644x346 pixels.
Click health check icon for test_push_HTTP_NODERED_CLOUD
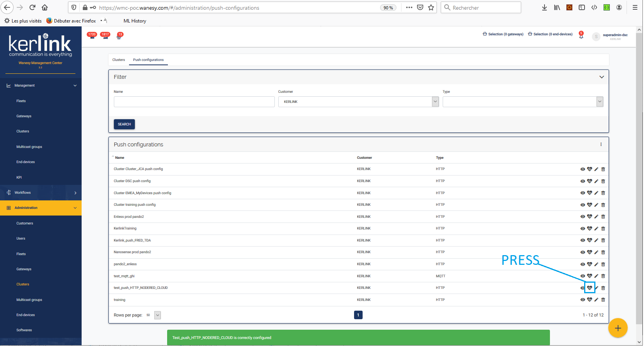click(590, 288)
